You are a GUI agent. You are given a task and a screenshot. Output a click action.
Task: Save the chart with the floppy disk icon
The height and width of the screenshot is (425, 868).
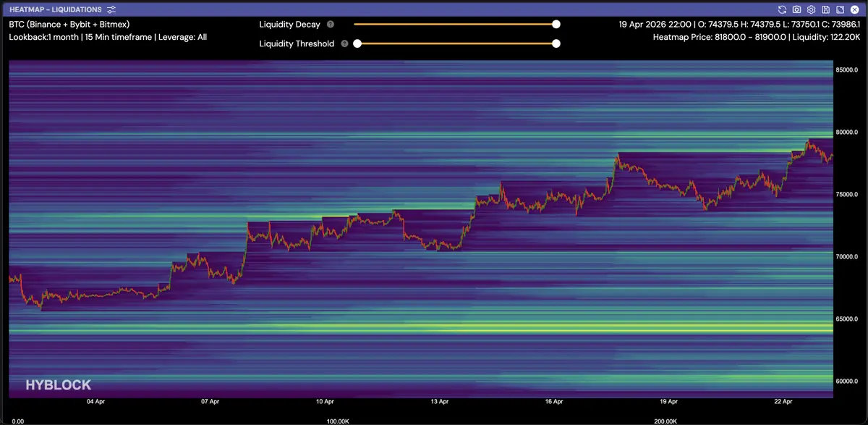pyautogui.click(x=825, y=9)
